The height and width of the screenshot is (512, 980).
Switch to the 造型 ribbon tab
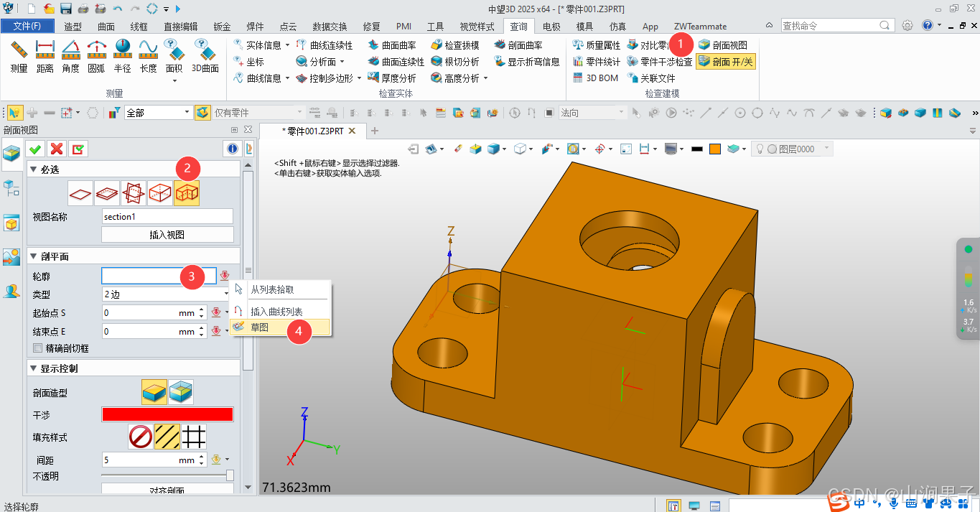[73, 27]
